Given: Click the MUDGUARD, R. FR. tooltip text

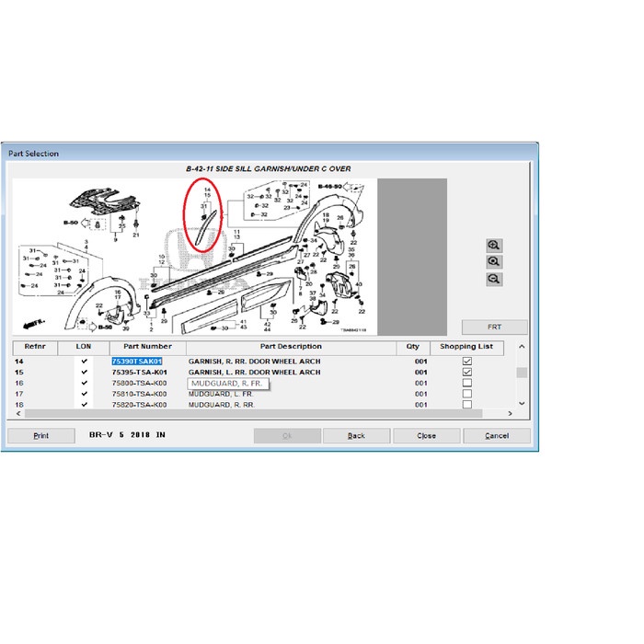Looking at the screenshot, I should pos(226,384).
